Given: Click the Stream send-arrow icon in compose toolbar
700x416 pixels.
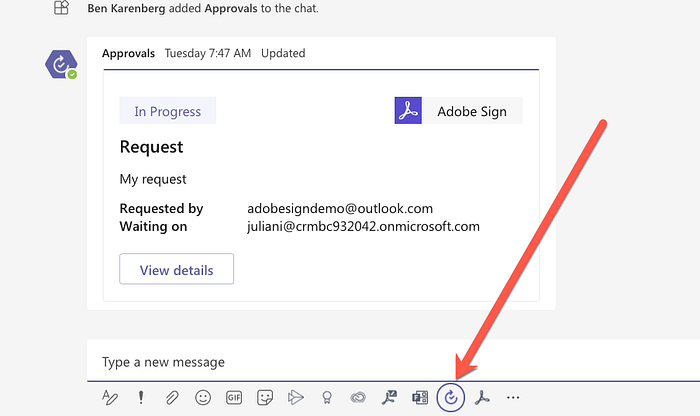Looking at the screenshot, I should pos(296,397).
